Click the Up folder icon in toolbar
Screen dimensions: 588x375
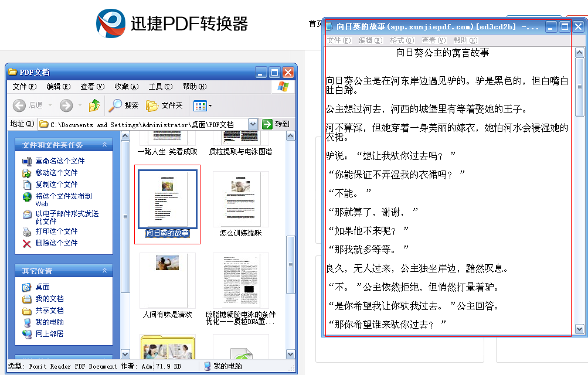pos(94,105)
